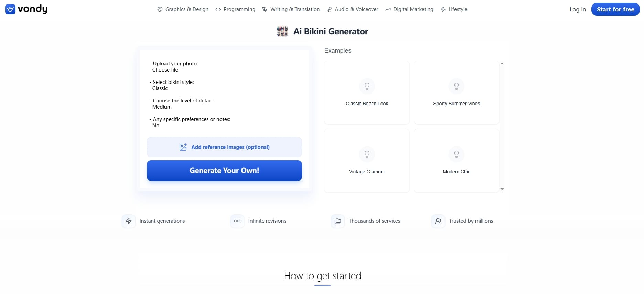644x294 pixels.
Task: Click the Ai Bikini Generator title icon
Action: (282, 31)
